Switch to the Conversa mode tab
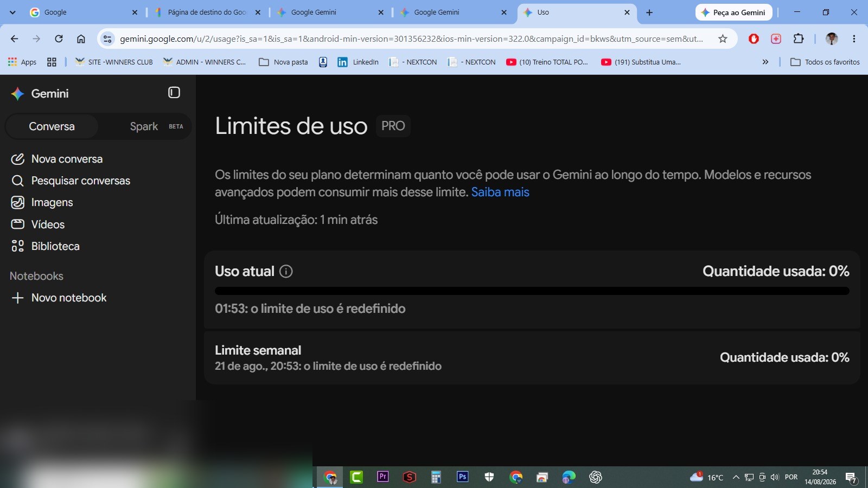Viewport: 868px width, 488px height. point(52,126)
